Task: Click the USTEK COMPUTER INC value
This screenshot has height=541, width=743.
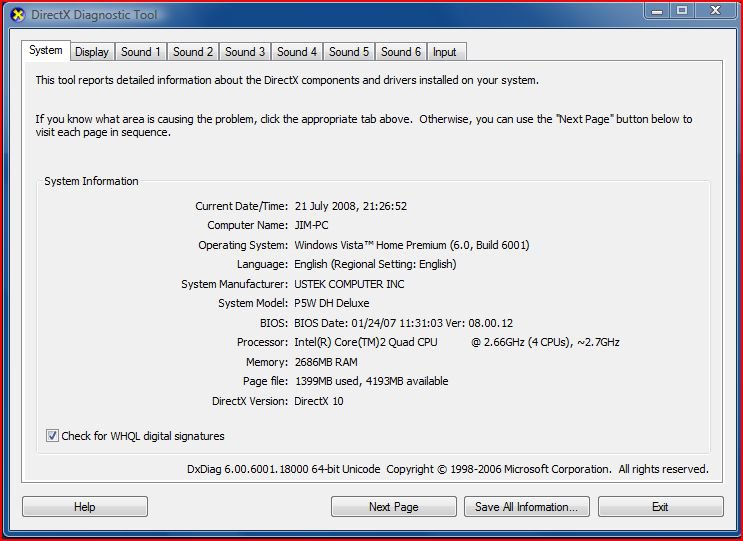Action: pos(349,284)
